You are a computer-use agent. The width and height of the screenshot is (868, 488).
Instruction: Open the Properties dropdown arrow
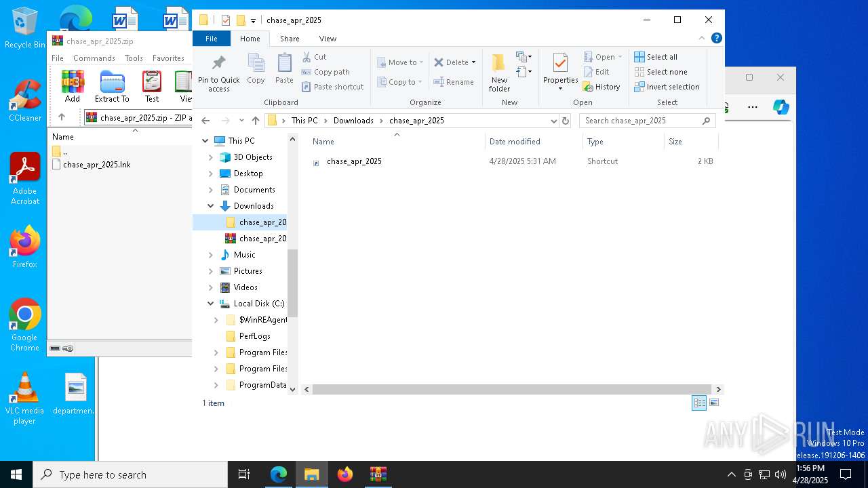click(x=560, y=89)
